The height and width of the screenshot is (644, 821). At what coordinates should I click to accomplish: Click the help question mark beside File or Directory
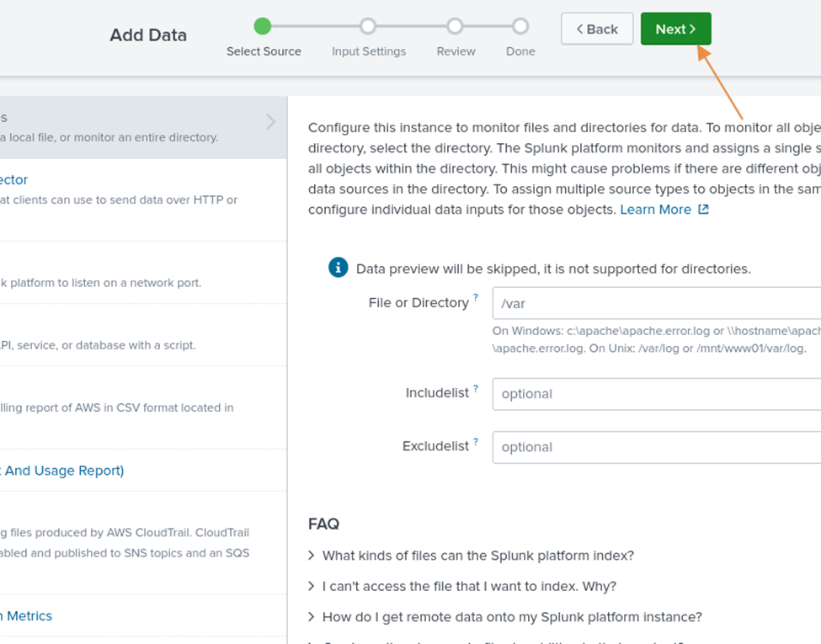[x=475, y=296]
